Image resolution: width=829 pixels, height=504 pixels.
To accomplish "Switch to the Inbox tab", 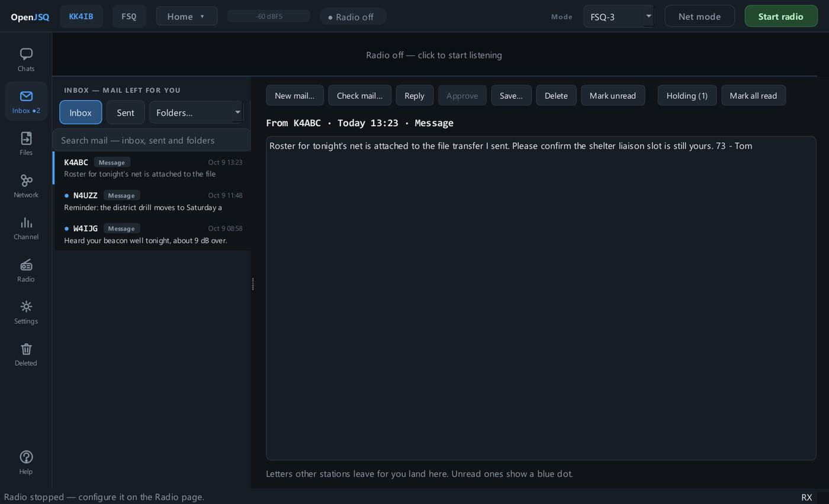I will click(x=81, y=112).
